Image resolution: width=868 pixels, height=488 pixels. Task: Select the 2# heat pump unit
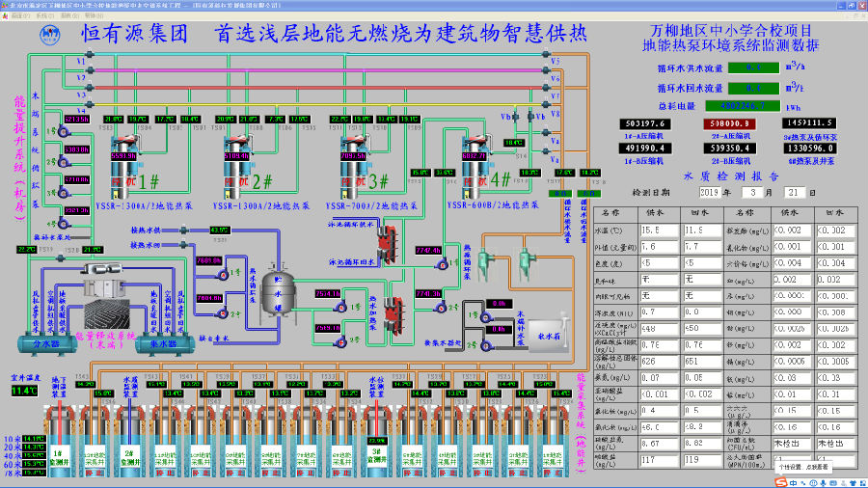click(x=237, y=161)
